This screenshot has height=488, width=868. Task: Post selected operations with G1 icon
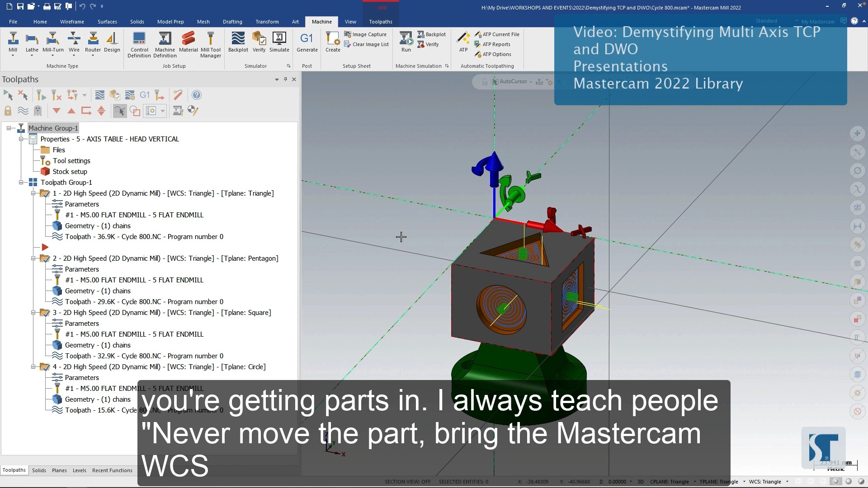point(145,95)
